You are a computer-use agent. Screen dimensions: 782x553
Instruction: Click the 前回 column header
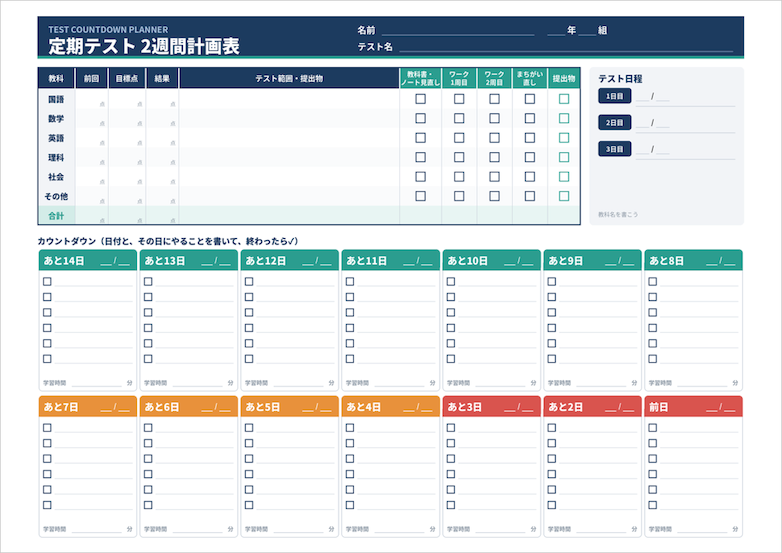(91, 78)
